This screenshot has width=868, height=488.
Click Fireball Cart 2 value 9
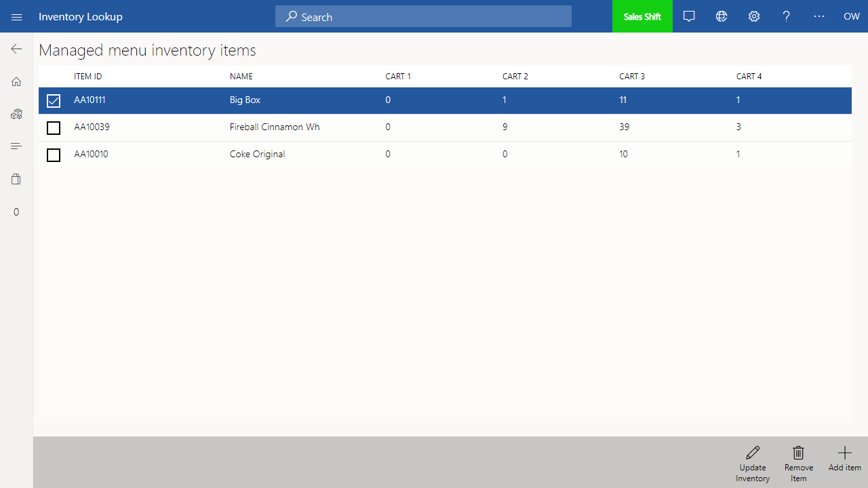[x=505, y=127]
